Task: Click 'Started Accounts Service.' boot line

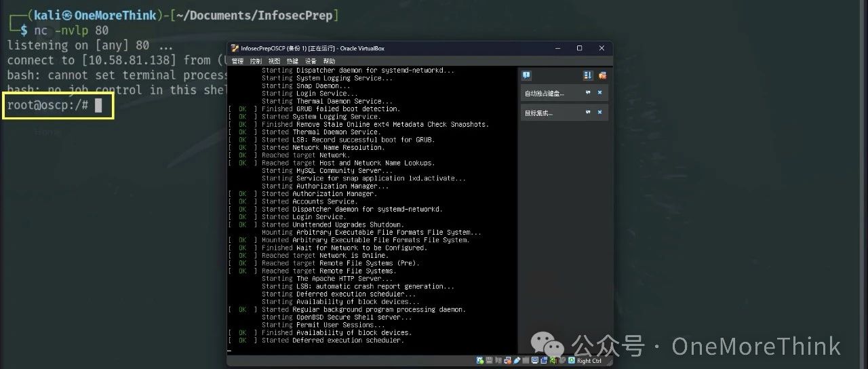Action: [309, 201]
